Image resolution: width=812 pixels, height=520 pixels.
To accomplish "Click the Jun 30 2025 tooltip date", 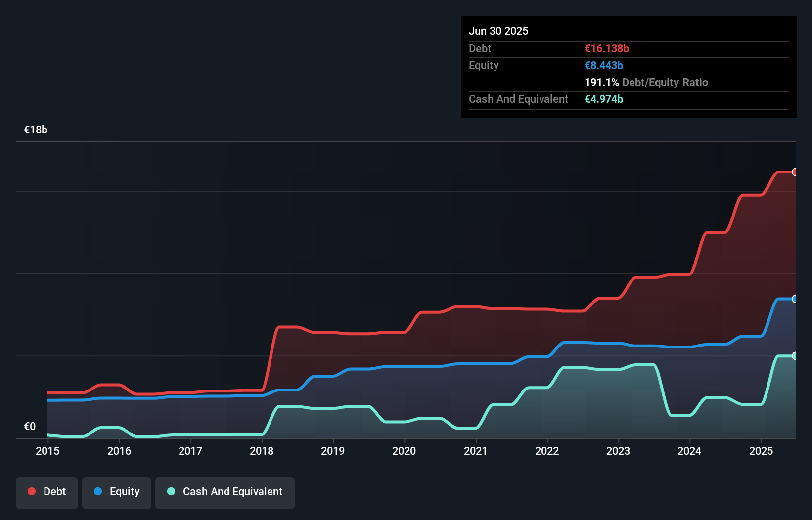I will pyautogui.click(x=498, y=31).
